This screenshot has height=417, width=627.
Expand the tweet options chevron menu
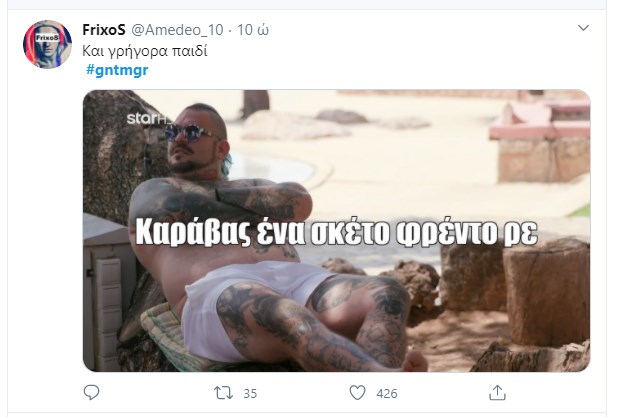(583, 28)
